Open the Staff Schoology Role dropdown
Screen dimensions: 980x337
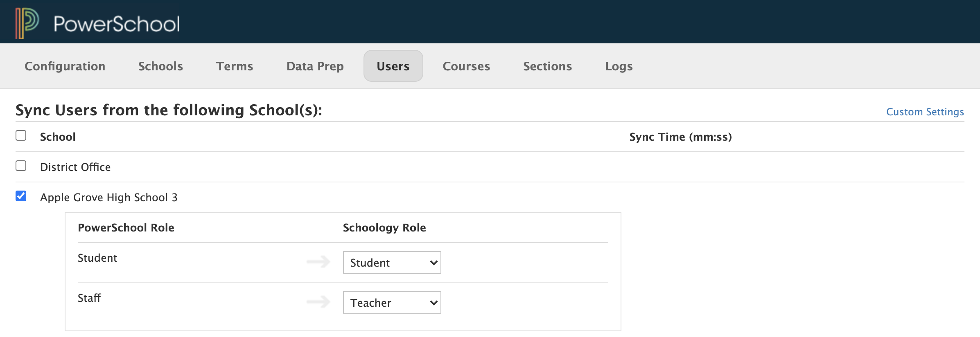tap(392, 303)
